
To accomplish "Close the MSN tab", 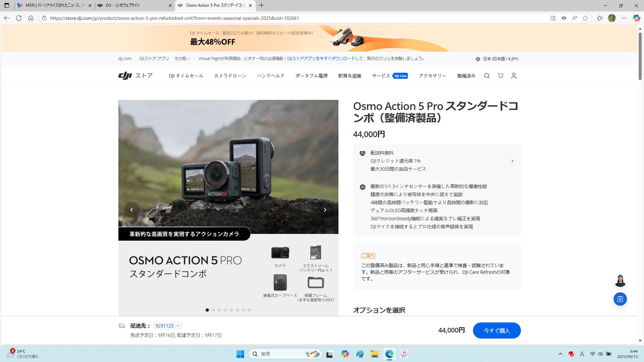I will tap(90, 5).
